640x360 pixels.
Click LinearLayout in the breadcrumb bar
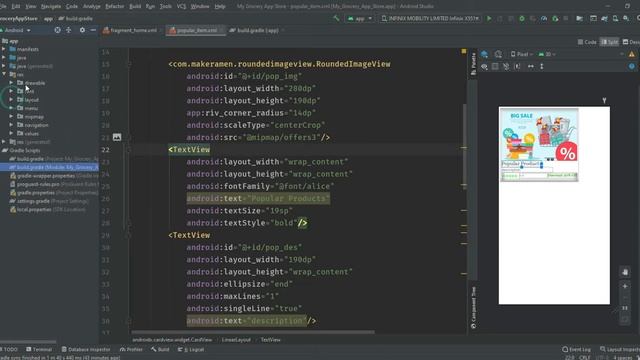(x=236, y=340)
